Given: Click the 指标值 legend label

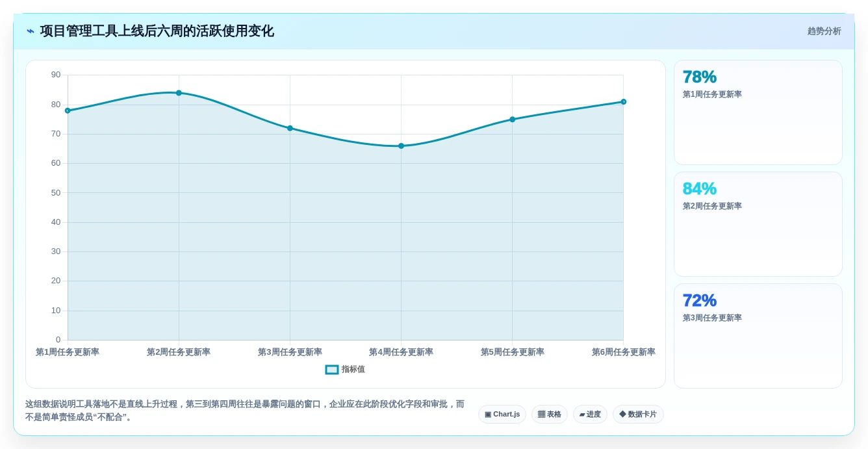Looking at the screenshot, I should click(353, 370).
